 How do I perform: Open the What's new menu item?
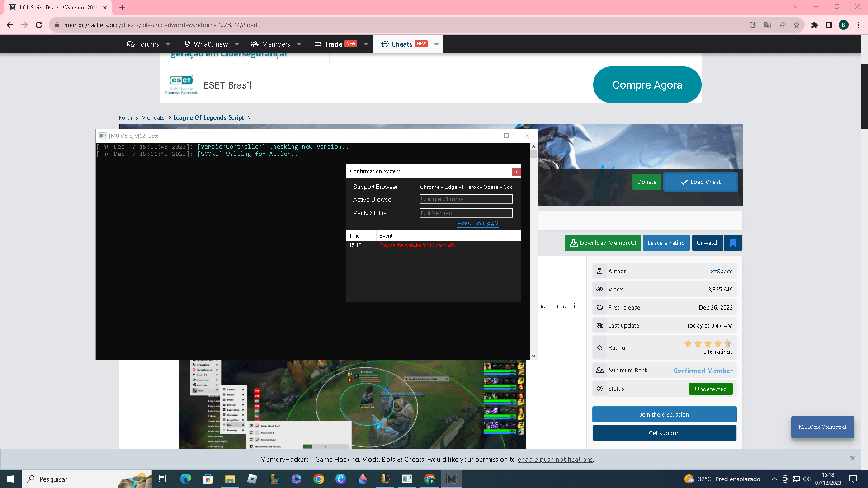(x=206, y=44)
